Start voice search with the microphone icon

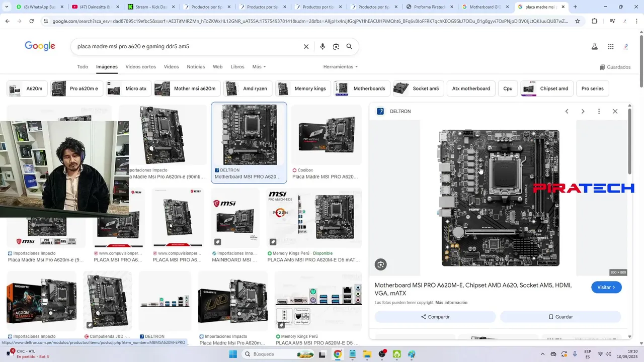(323, 46)
